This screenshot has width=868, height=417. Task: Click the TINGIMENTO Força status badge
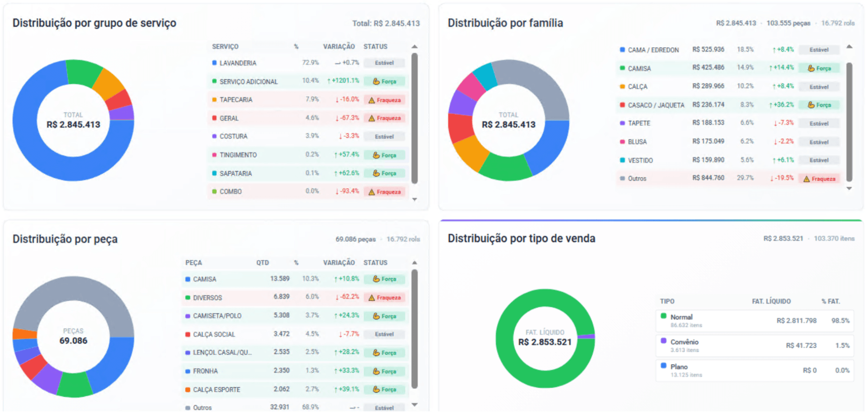click(384, 155)
